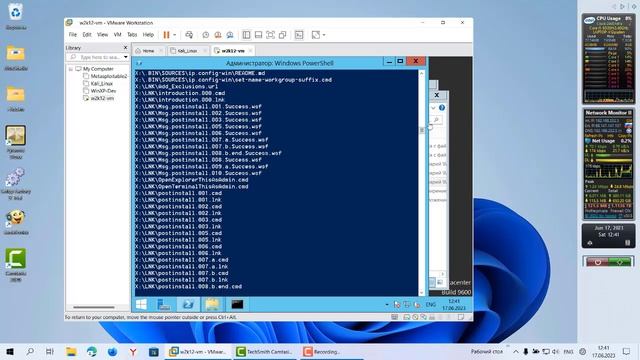Screen dimensions: 640x360
Task: Open the Recycle Bin desktop icon
Action: [16, 17]
